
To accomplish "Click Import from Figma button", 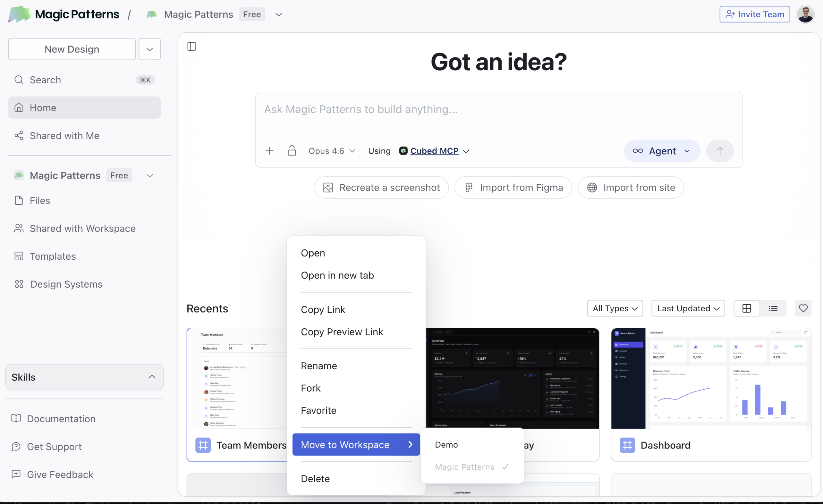I will (513, 188).
